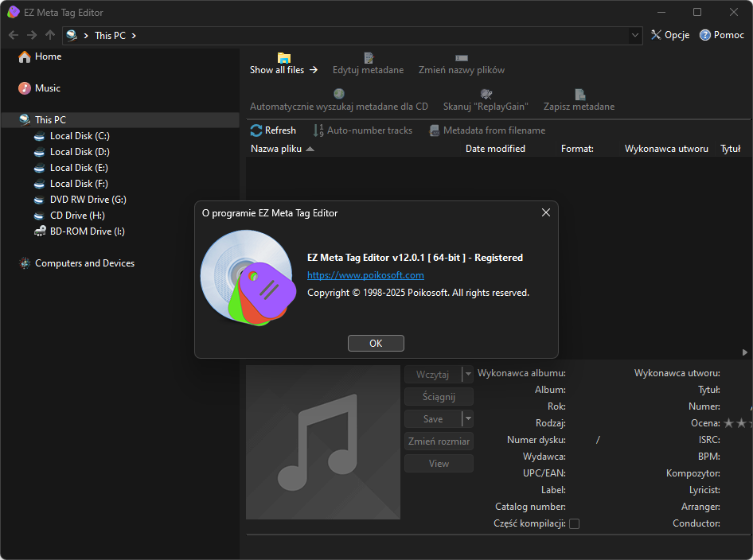Sort by Wykonawca utworu column header
Viewport: 753px width, 560px height.
tap(666, 149)
